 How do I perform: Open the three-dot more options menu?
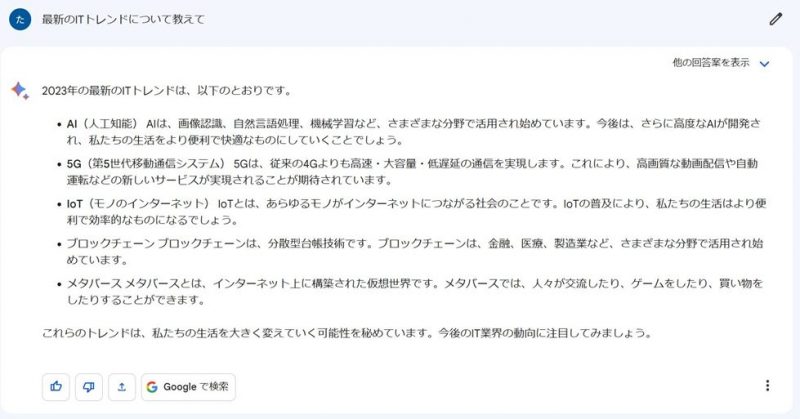767,386
